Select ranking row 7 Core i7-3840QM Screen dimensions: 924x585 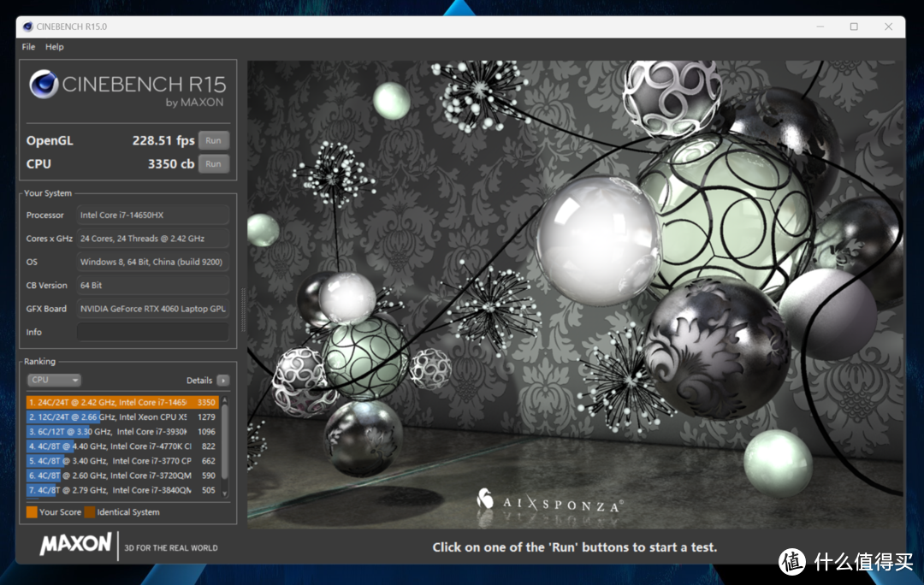click(122, 490)
